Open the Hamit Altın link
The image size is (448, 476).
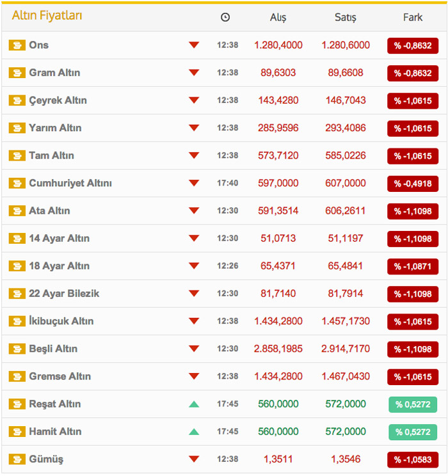[x=55, y=432]
